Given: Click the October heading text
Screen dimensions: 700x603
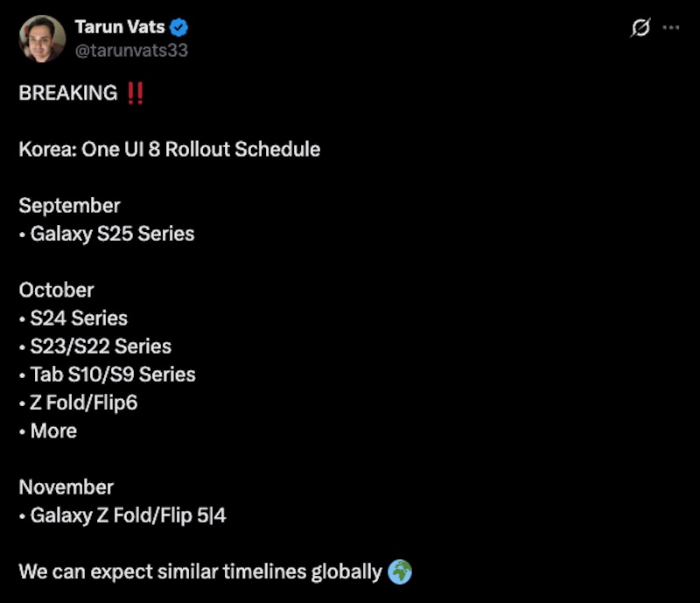Looking at the screenshot, I should coord(56,290).
